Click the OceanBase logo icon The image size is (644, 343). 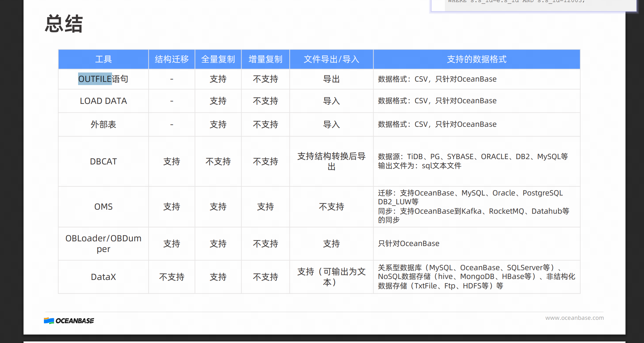pyautogui.click(x=49, y=321)
